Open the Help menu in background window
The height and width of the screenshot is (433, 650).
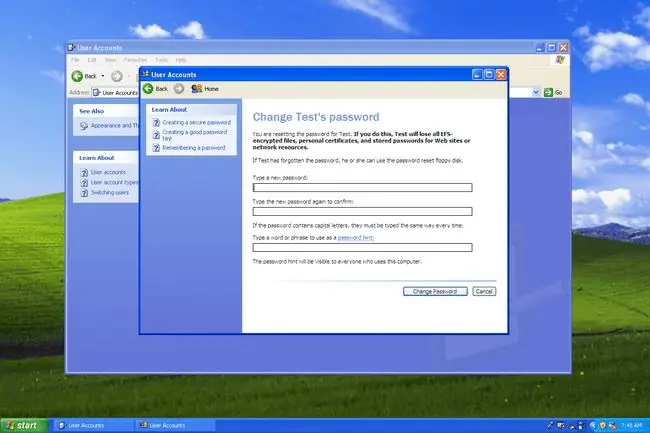coord(181,60)
